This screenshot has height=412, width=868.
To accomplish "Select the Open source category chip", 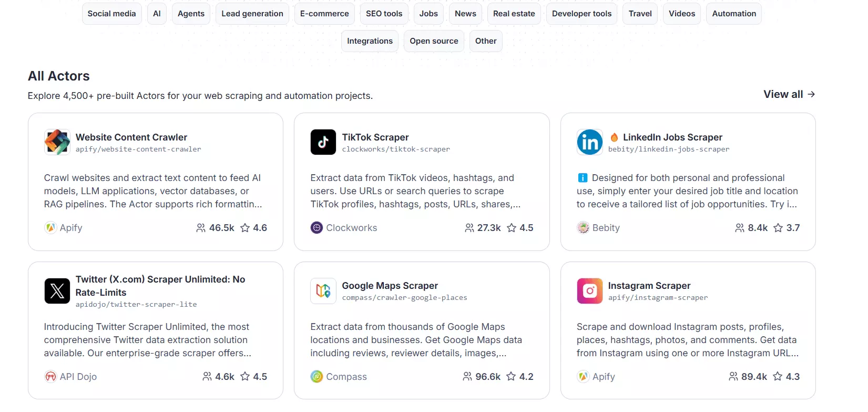I will pyautogui.click(x=434, y=41).
